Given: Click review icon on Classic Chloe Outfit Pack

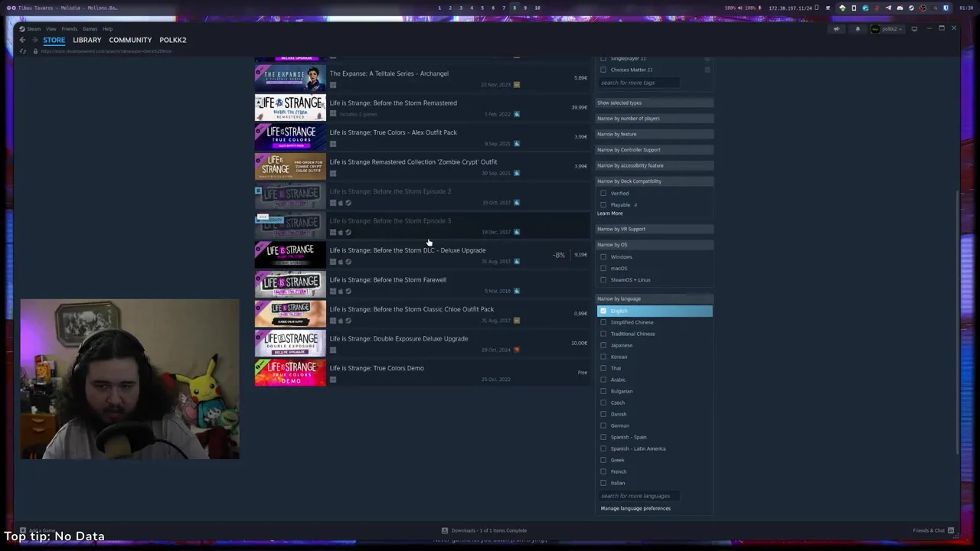Looking at the screenshot, I should (x=517, y=321).
